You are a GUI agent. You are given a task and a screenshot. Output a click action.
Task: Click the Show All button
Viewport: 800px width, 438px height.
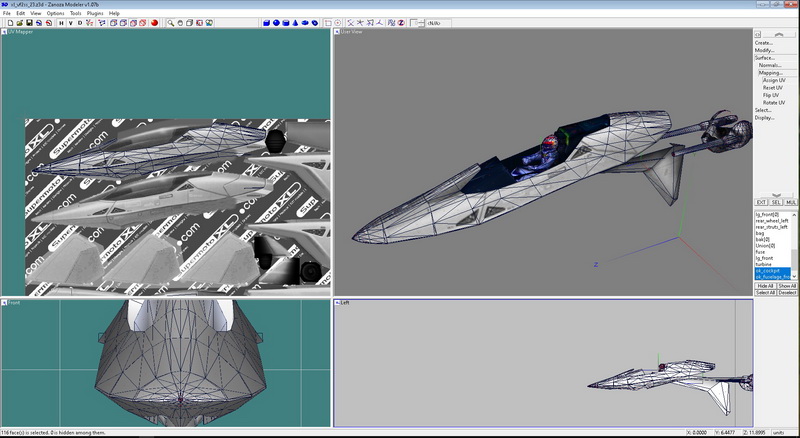(x=787, y=286)
